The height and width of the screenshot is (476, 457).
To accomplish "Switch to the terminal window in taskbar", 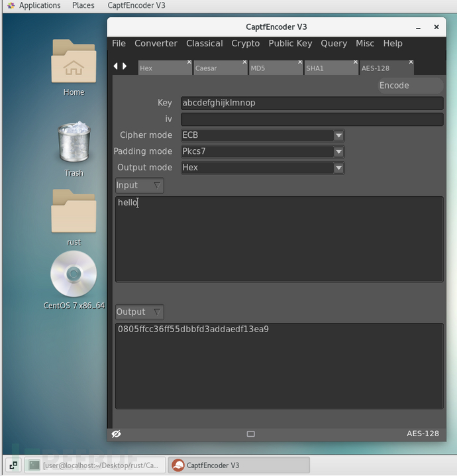I will (x=95, y=465).
